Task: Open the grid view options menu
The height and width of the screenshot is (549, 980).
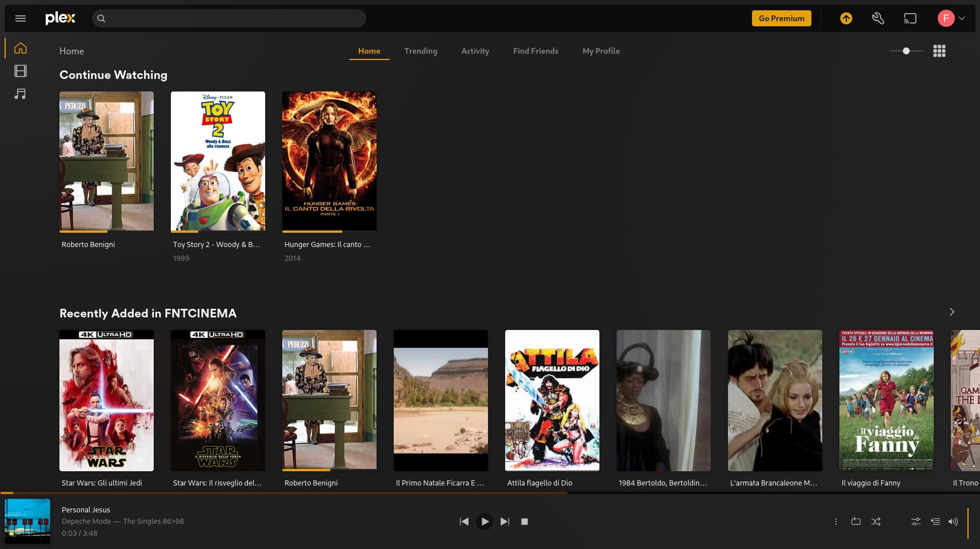Action: coord(939,51)
